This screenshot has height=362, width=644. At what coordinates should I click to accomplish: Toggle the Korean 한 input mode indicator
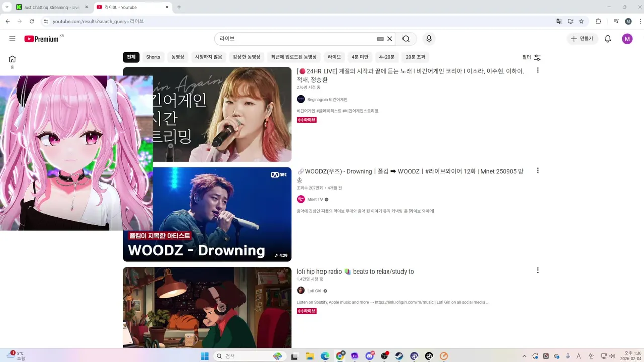(x=591, y=356)
